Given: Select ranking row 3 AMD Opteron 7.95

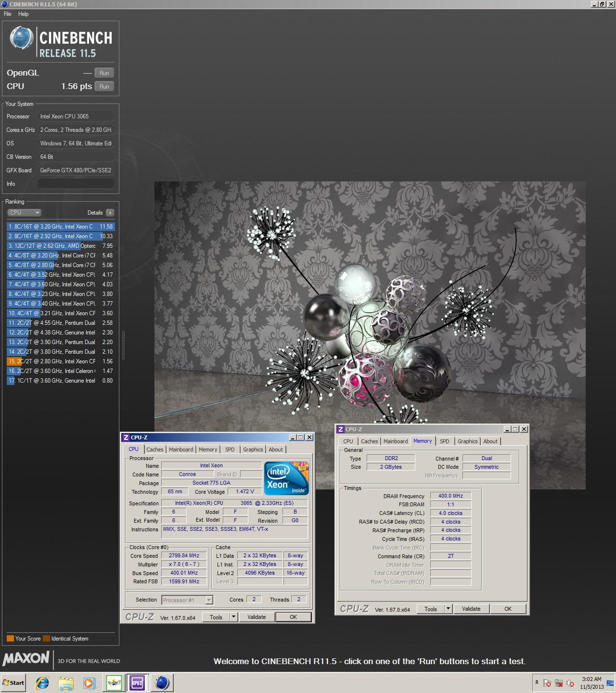Looking at the screenshot, I should pos(61,246).
